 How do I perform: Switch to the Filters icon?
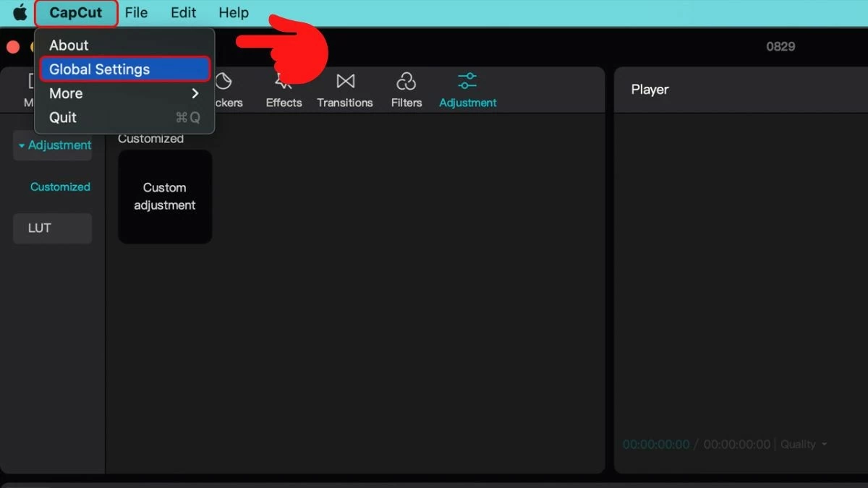coord(406,82)
